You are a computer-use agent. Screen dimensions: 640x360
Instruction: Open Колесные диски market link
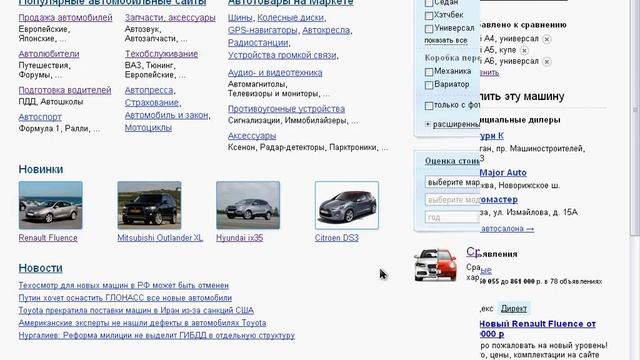pos(291,18)
